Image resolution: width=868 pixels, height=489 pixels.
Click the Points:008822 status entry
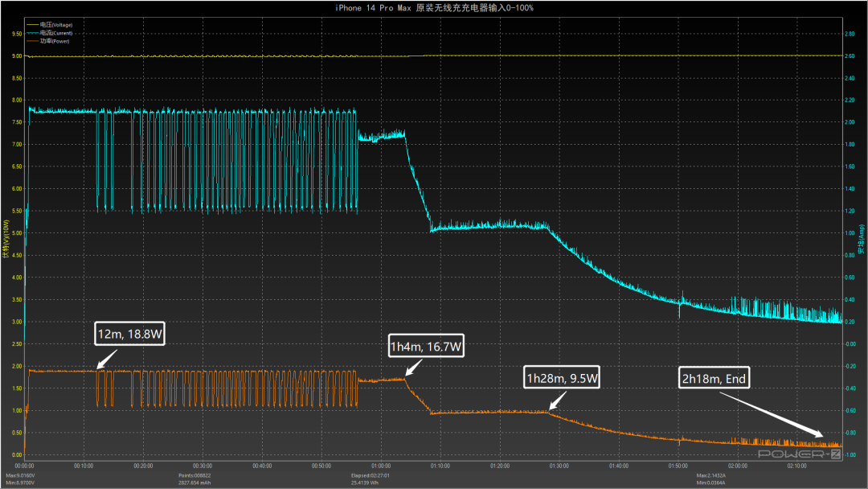click(x=194, y=475)
